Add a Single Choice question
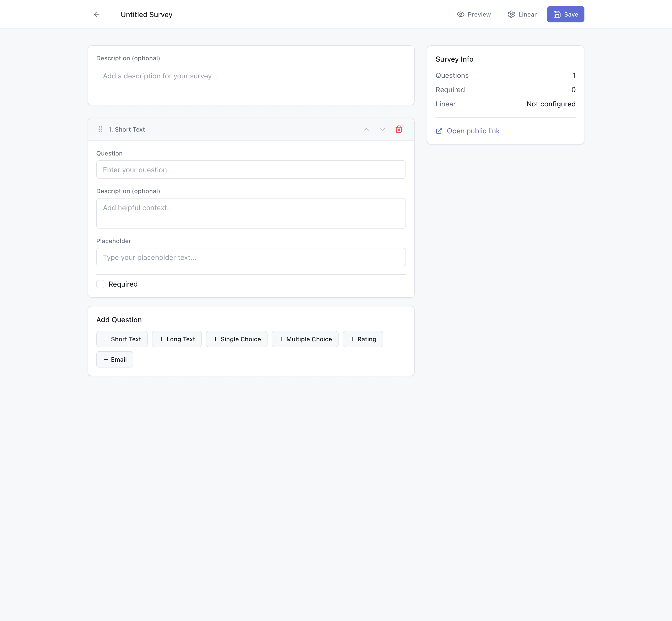672x621 pixels. click(x=236, y=339)
